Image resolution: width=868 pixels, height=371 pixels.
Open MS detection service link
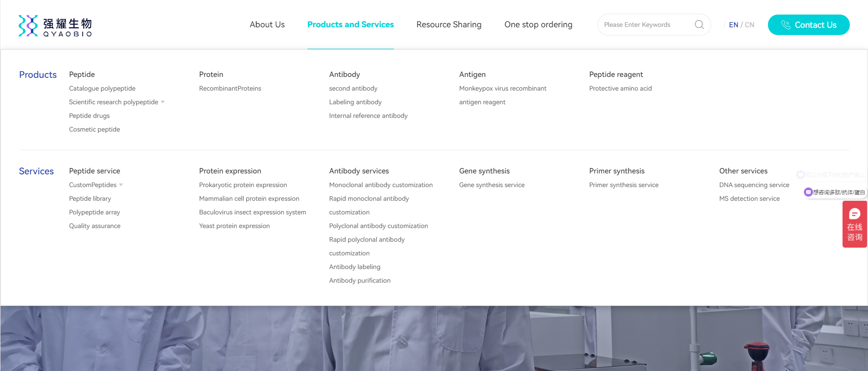749,198
